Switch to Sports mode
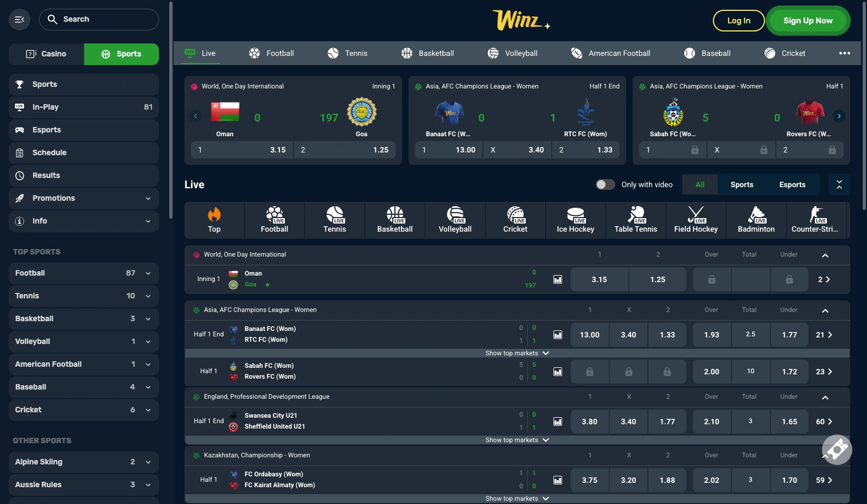The width and height of the screenshot is (867, 504). (122, 54)
